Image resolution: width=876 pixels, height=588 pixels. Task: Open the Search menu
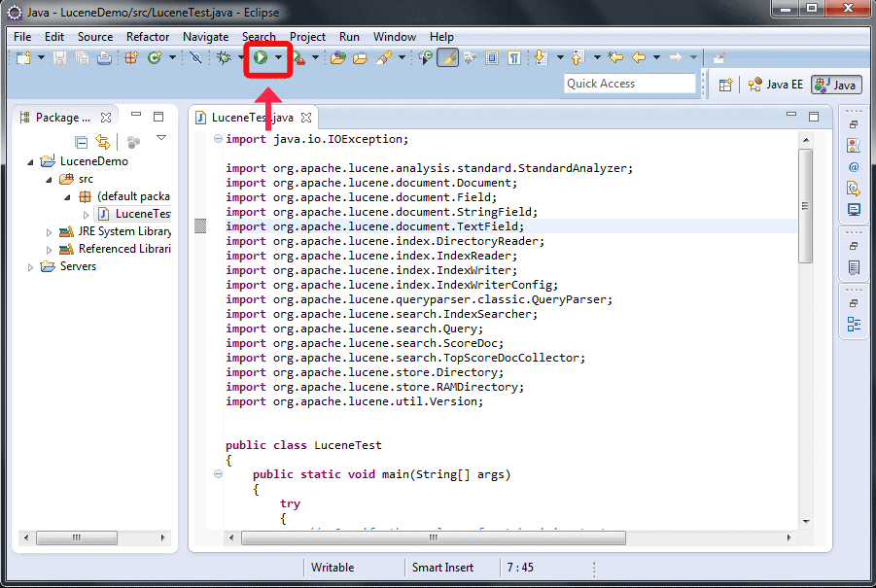pos(259,37)
